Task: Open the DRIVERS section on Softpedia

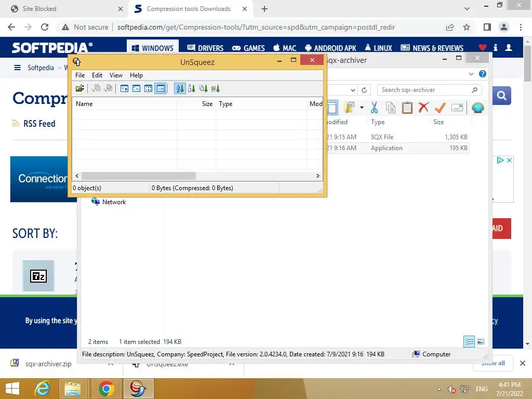Action: 205,48
